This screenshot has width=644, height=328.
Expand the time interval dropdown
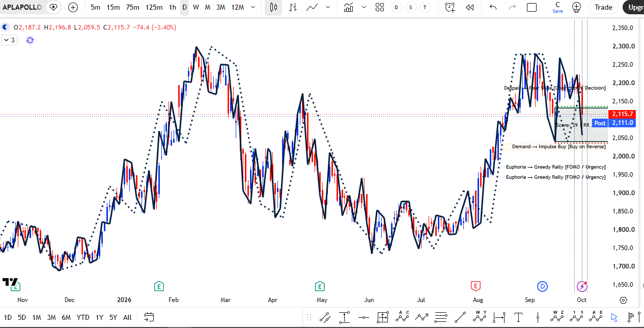[254, 7]
